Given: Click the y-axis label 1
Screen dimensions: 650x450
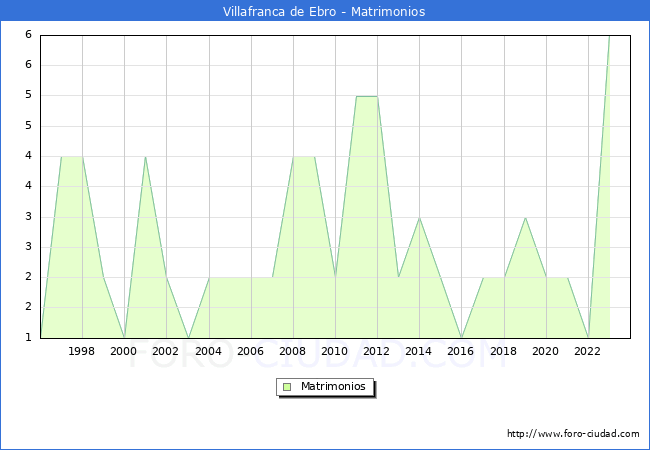Looking at the screenshot, I should [28, 337].
